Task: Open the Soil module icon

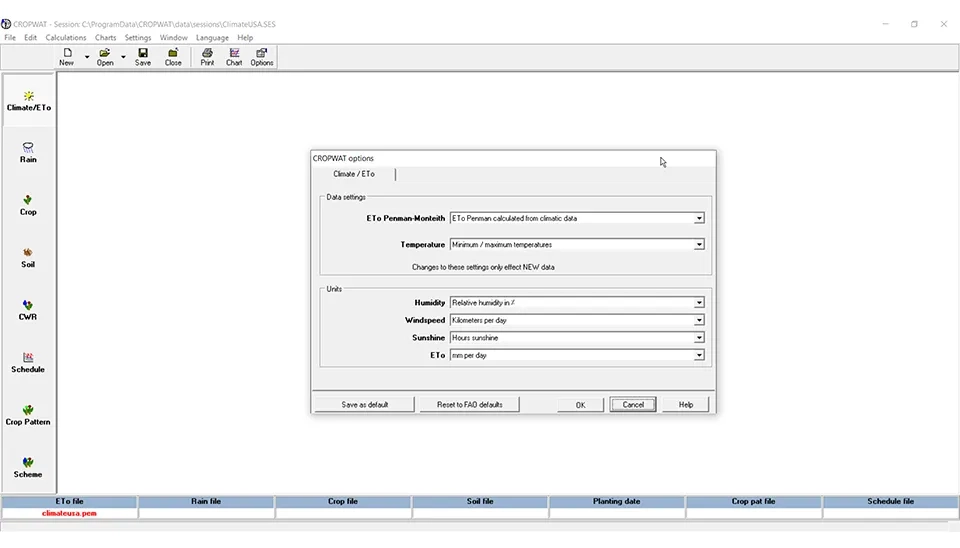Action: (x=28, y=257)
